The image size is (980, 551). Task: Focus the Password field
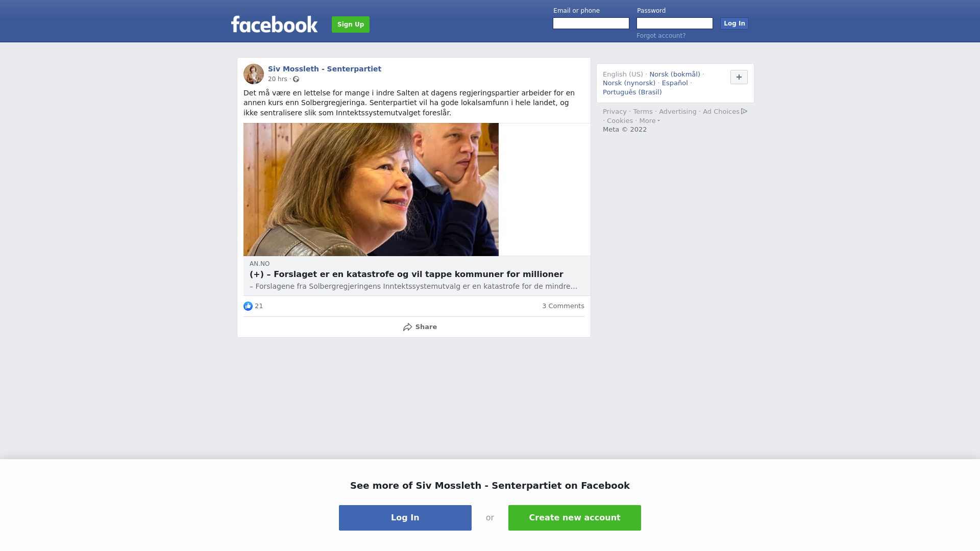click(x=675, y=23)
